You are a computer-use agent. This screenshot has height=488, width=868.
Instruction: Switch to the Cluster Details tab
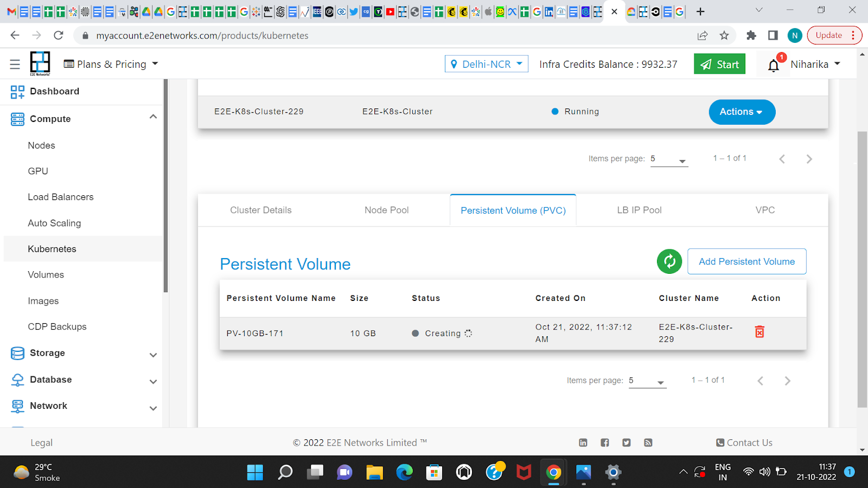coord(261,210)
